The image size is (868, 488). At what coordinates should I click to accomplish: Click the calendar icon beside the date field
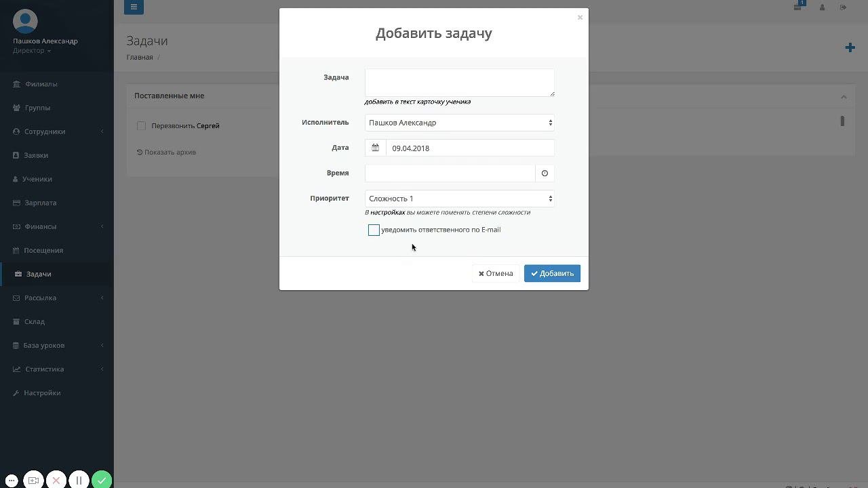point(375,148)
